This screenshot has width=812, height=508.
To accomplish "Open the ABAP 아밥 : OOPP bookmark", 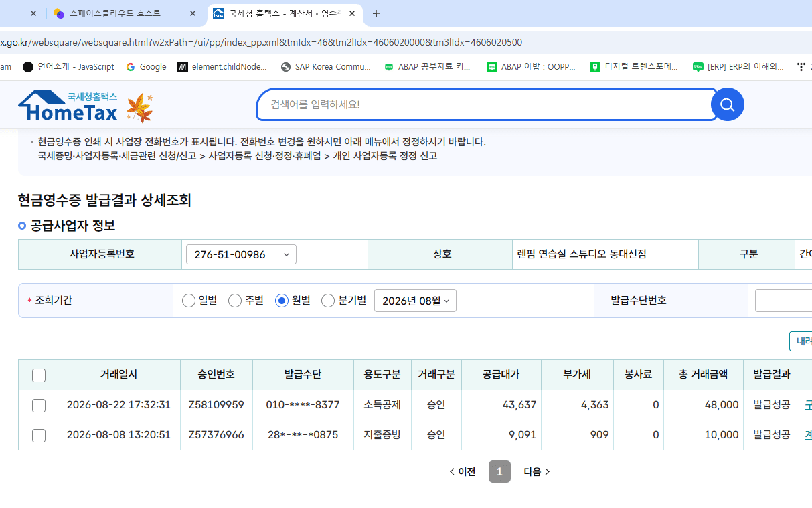I will 532,67.
